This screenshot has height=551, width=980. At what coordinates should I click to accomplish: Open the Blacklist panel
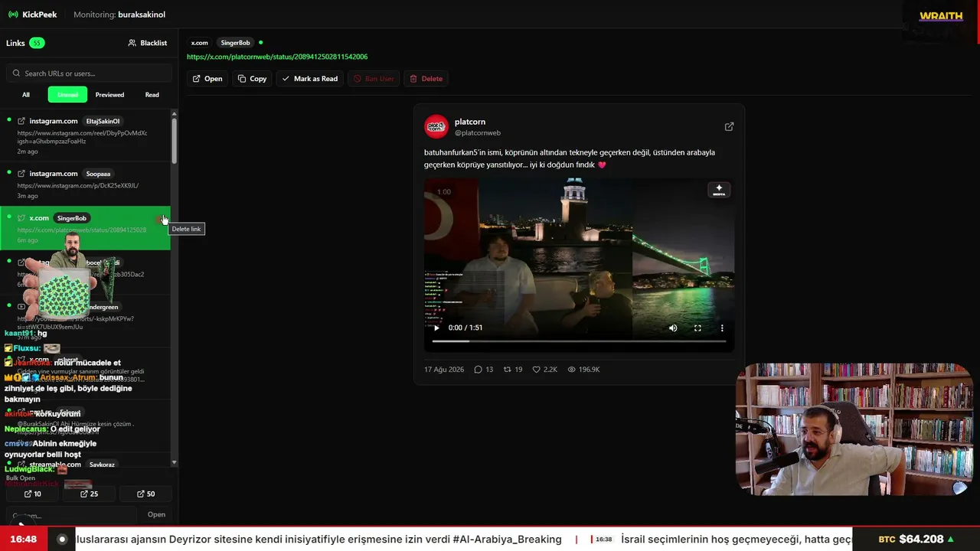(147, 43)
